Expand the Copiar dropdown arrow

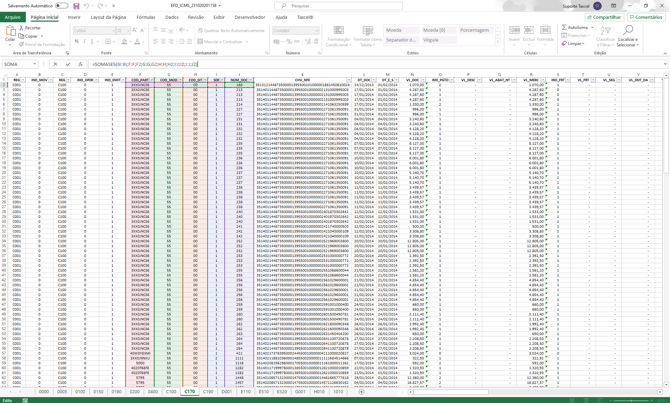coord(40,36)
